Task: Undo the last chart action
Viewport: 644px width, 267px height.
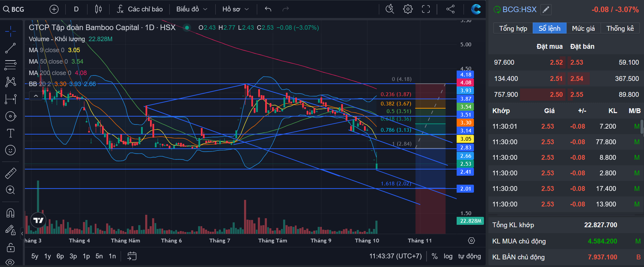Action: [x=268, y=9]
